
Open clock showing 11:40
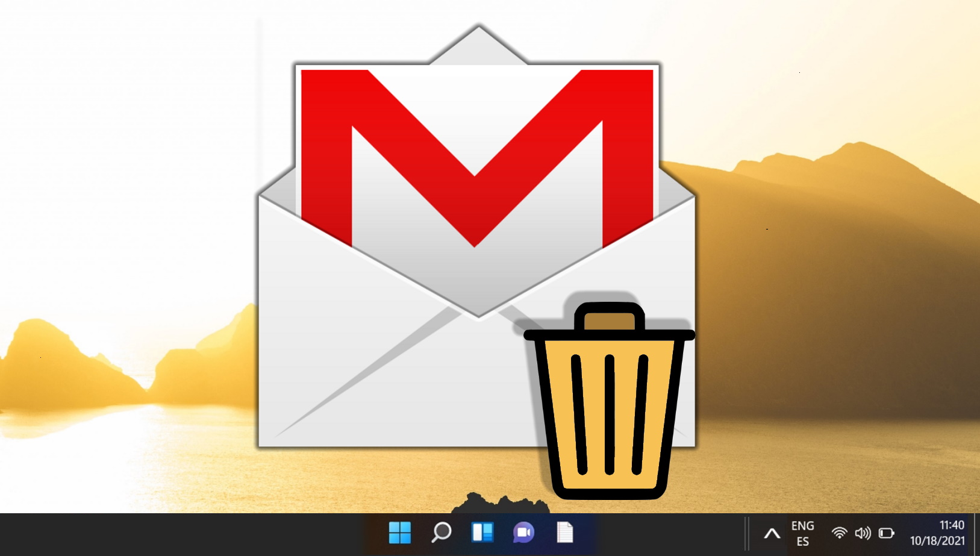tap(952, 525)
